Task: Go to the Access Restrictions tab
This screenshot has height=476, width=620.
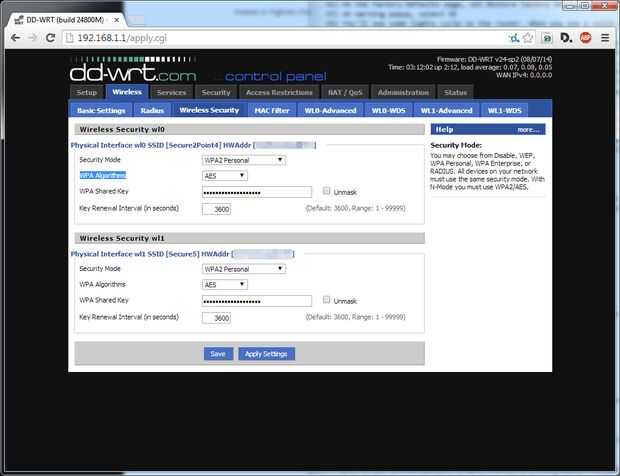Action: point(279,93)
